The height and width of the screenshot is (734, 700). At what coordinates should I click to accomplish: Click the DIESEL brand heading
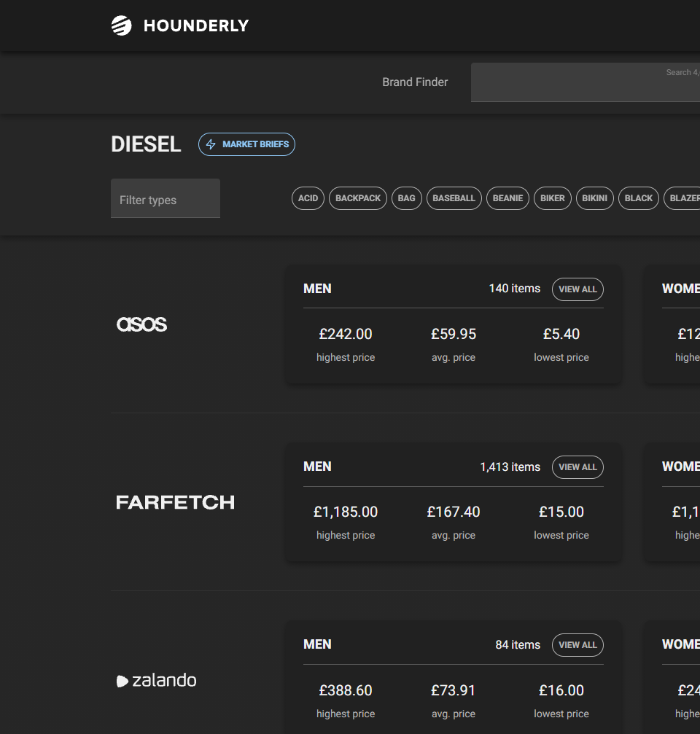click(x=146, y=144)
